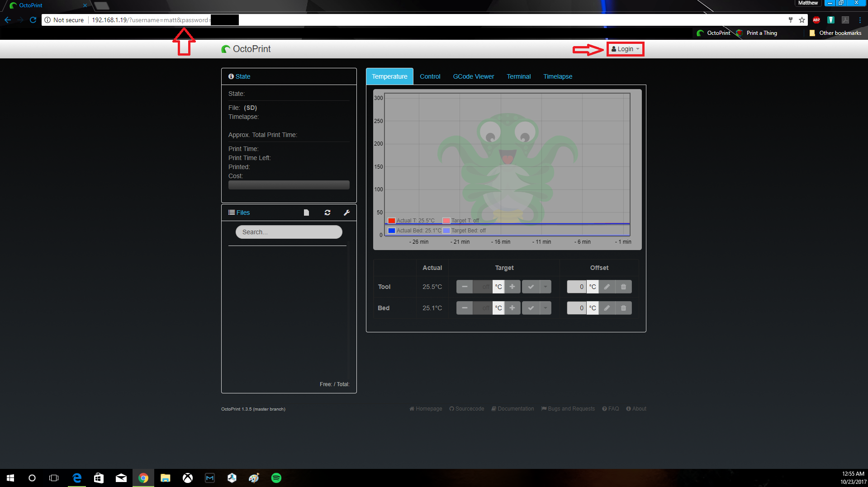Bookmark this page with the star
868x487 pixels.
click(x=802, y=20)
